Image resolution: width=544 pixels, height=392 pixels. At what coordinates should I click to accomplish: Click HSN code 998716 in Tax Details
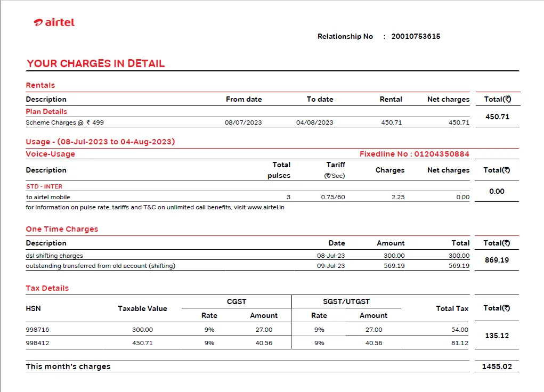(37, 330)
